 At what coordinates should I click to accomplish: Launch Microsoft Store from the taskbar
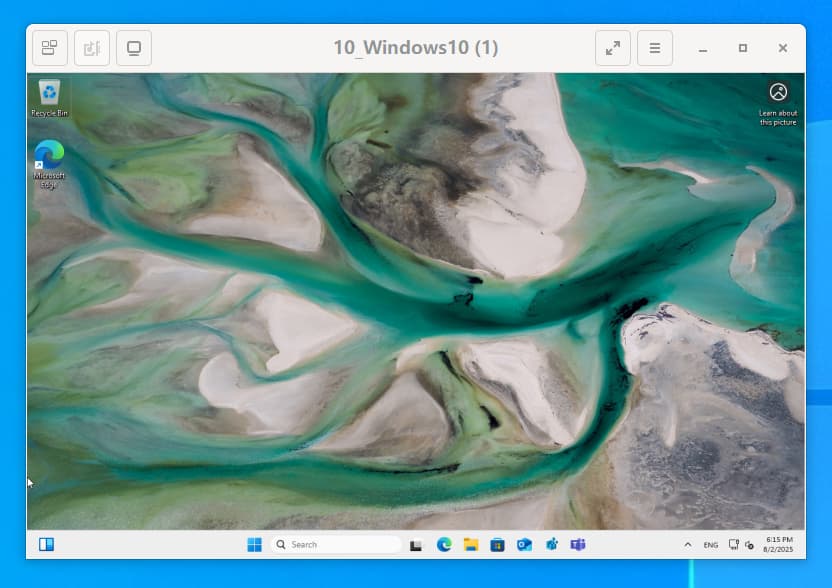point(497,545)
